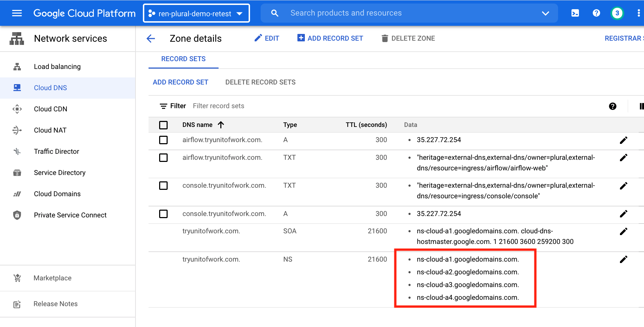
Task: Click the help question mark in header
Action: click(x=596, y=13)
